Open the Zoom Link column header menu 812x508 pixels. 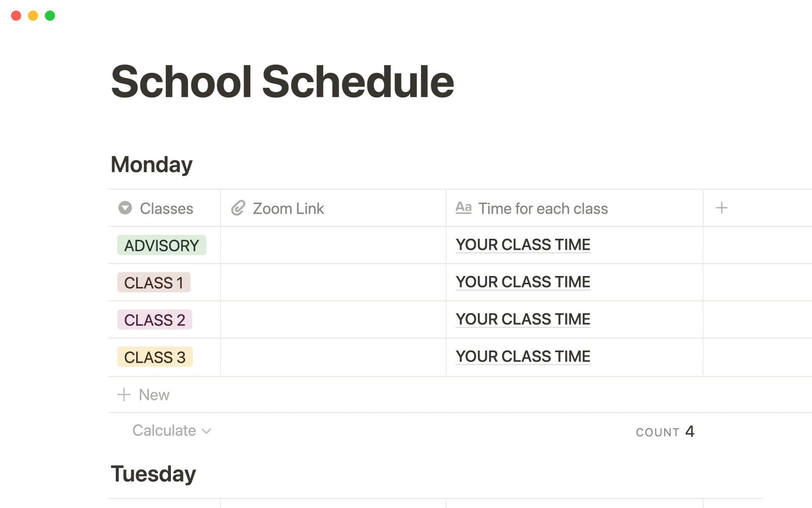click(x=288, y=208)
